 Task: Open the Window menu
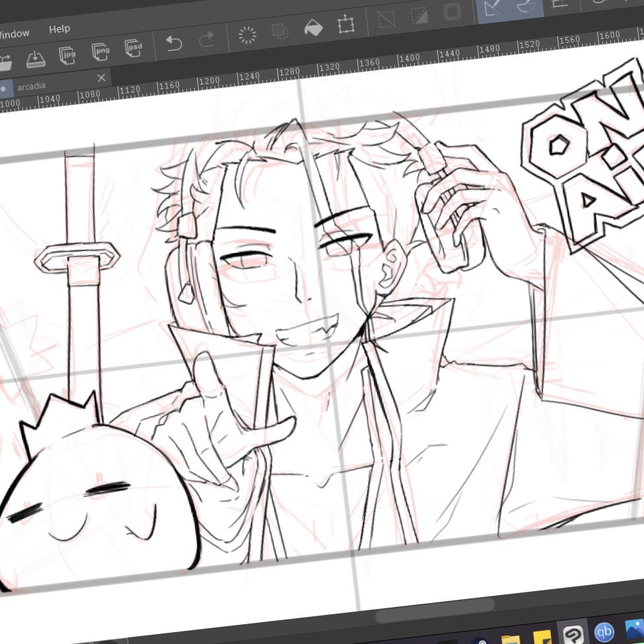click(14, 34)
